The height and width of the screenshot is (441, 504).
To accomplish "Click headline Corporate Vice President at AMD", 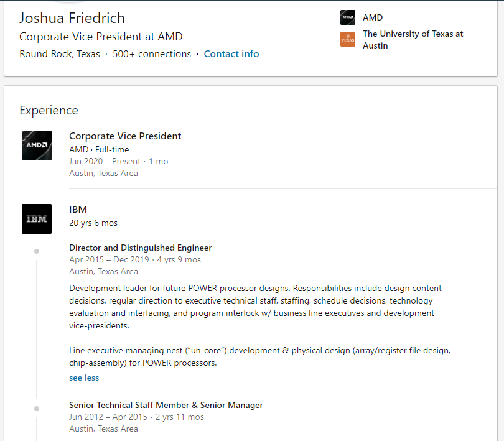I will (101, 37).
